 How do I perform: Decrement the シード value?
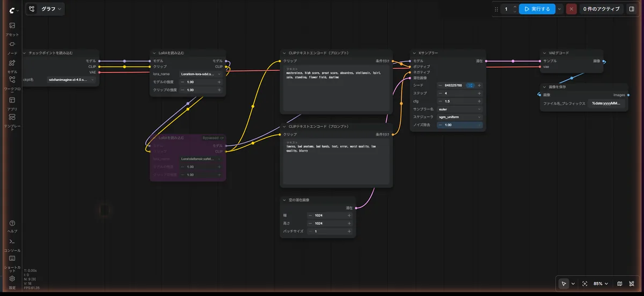point(440,85)
